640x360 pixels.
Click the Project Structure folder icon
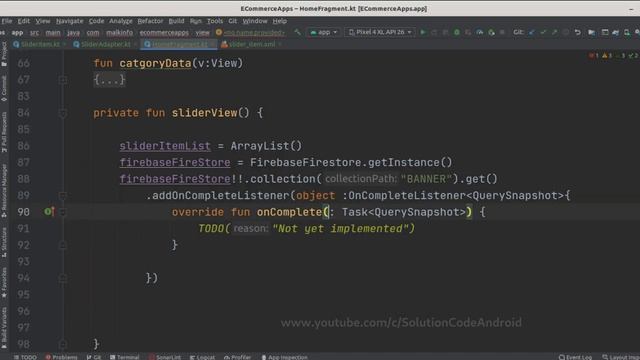pos(591,32)
